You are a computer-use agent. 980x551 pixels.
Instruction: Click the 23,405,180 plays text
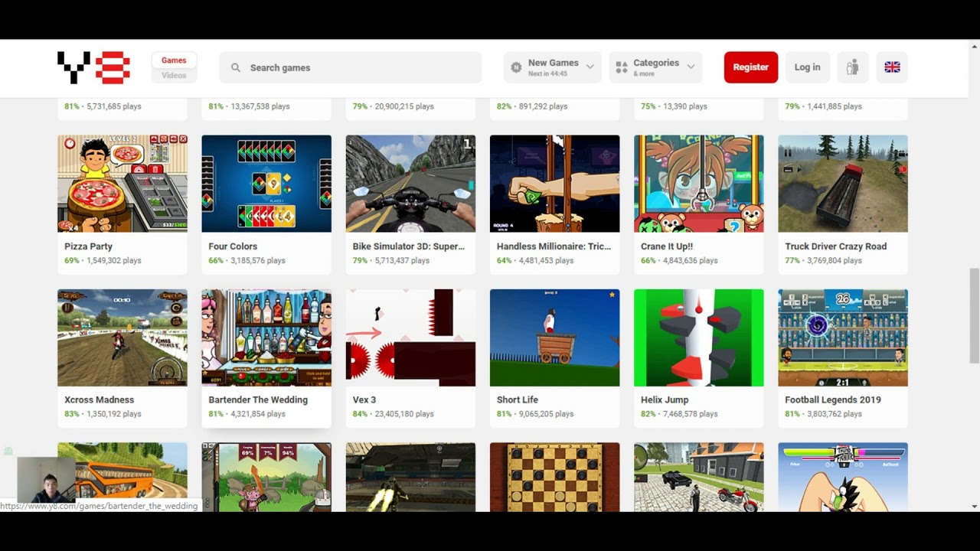point(404,414)
